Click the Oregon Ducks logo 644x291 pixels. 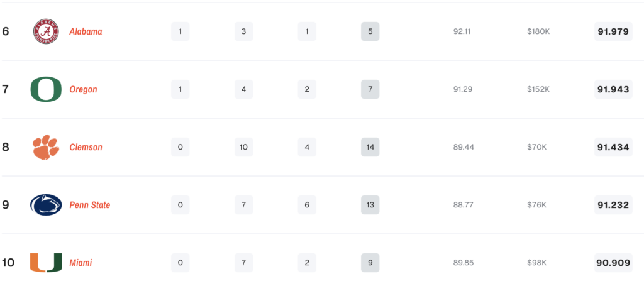point(46,89)
